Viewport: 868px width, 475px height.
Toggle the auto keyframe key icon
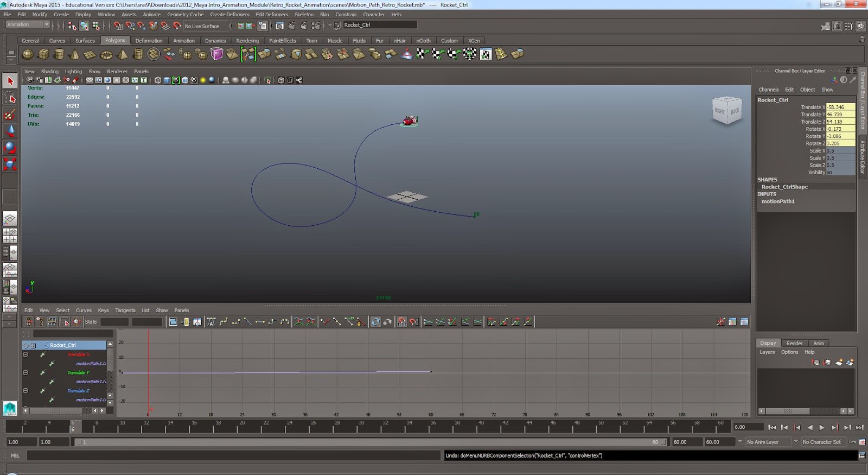pyautogui.click(x=853, y=442)
